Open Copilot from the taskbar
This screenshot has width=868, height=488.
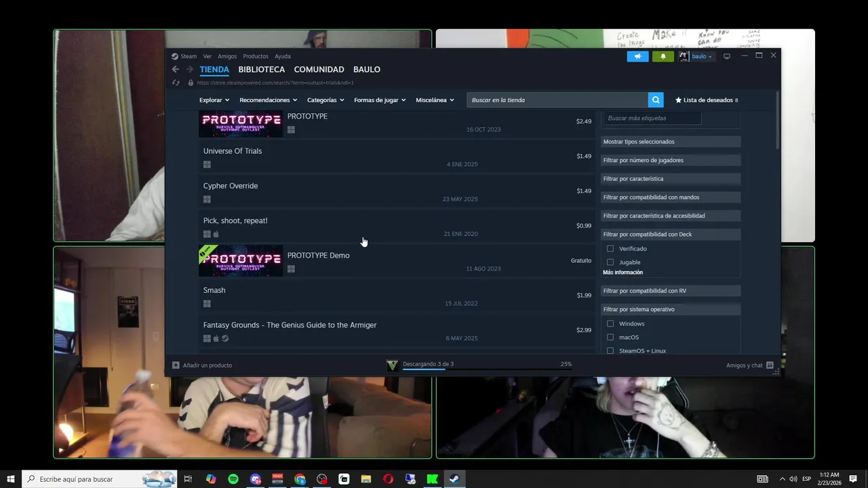(211, 479)
